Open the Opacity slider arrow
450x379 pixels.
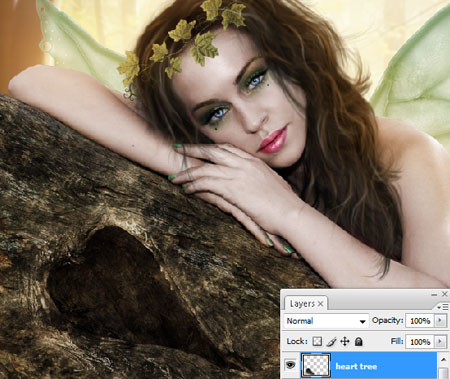pyautogui.click(x=440, y=321)
